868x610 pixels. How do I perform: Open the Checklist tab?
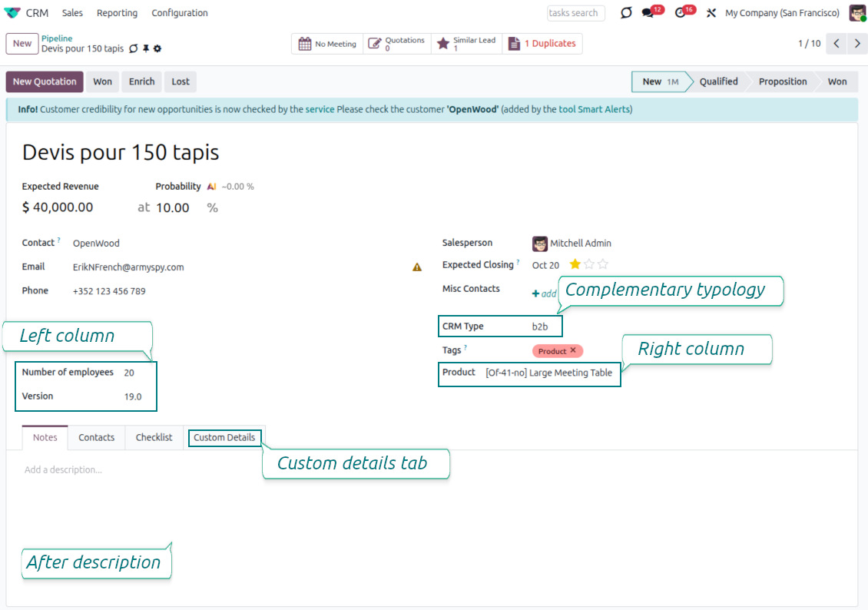(154, 438)
